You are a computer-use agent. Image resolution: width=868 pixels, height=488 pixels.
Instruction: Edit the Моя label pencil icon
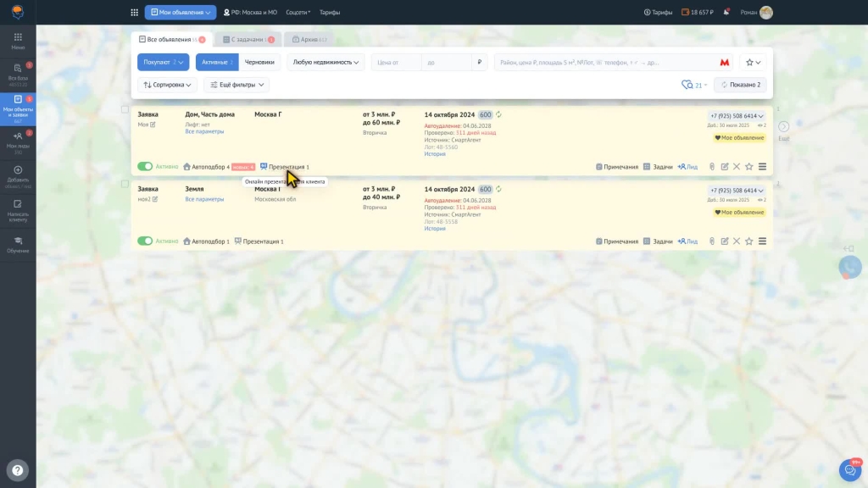(x=153, y=125)
